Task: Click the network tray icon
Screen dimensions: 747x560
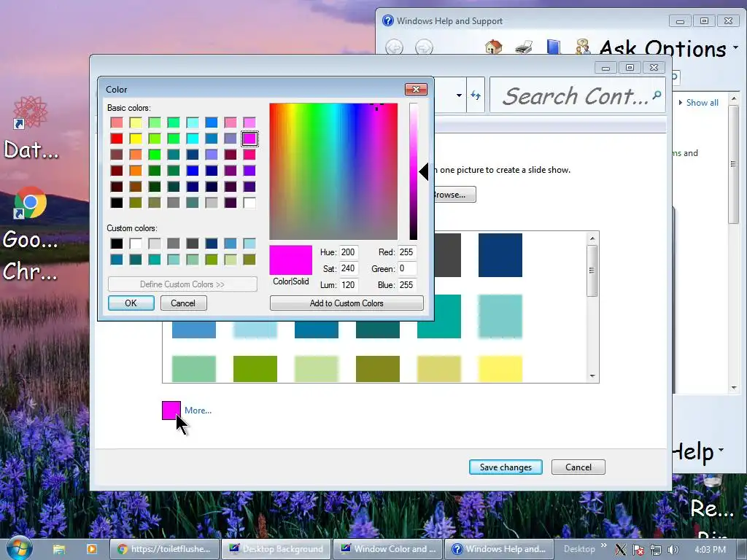Action: coord(656,550)
